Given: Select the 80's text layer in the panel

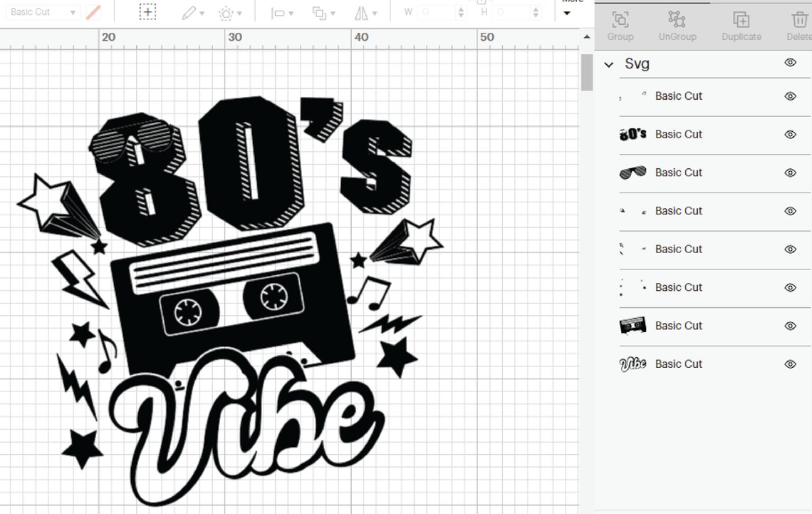Looking at the screenshot, I should [x=679, y=134].
